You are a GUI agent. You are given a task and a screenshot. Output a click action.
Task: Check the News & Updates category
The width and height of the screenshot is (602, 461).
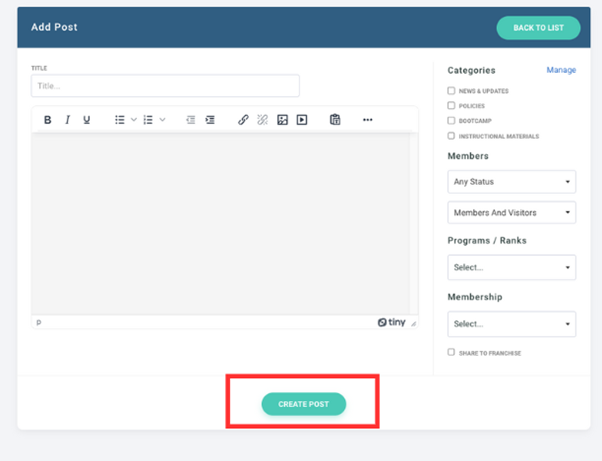coord(451,91)
